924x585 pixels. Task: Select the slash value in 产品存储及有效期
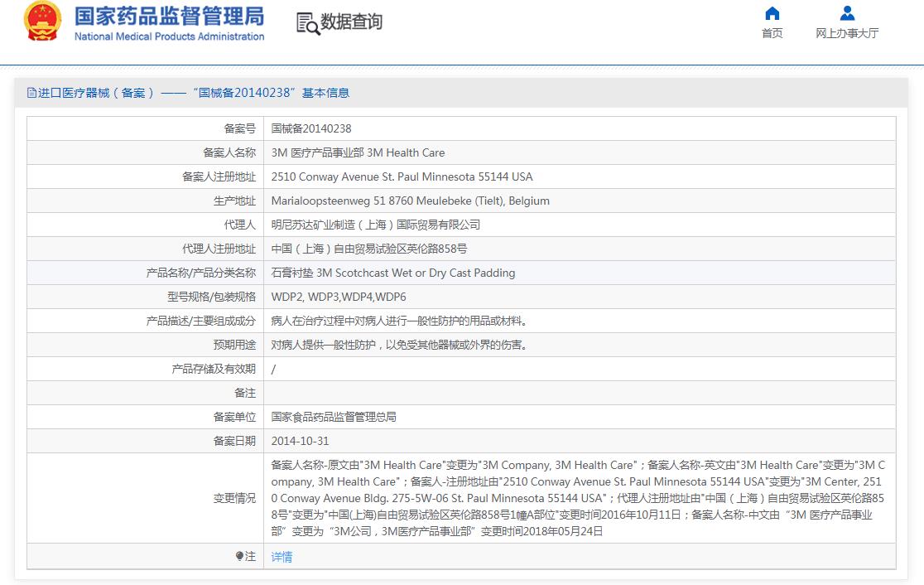273,370
